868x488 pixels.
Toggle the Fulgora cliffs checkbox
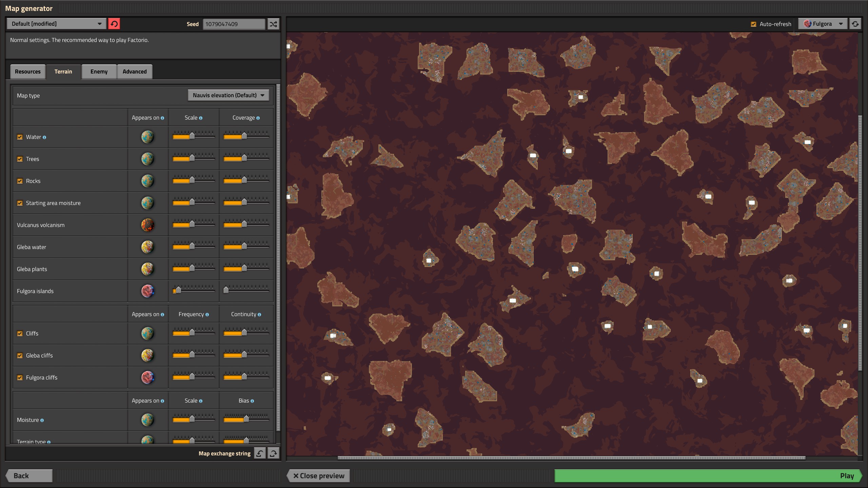(20, 378)
